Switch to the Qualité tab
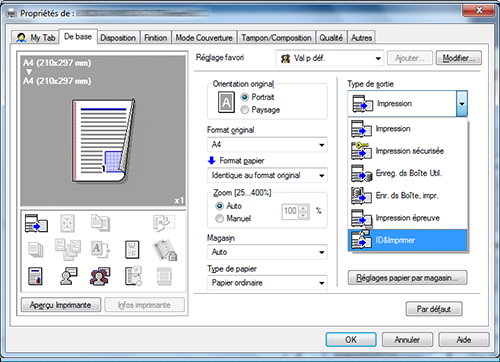500x362 pixels. 331,38
